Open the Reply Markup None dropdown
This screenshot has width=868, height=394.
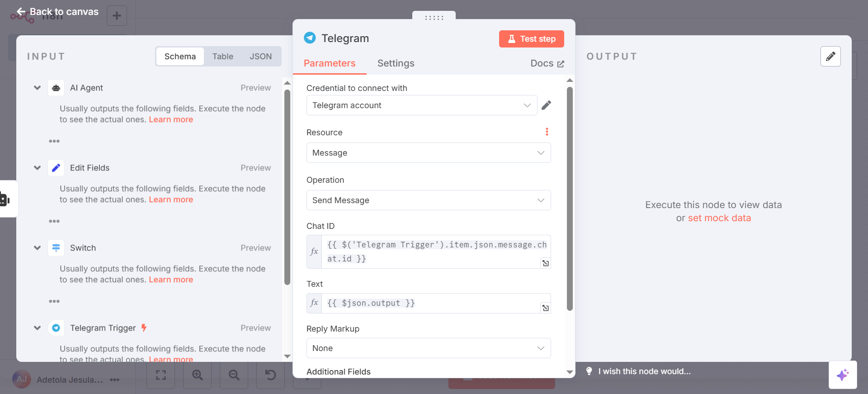click(429, 348)
